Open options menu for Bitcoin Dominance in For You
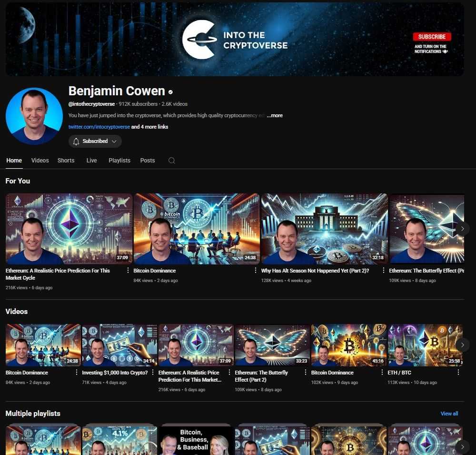This screenshot has width=476, height=455. (x=256, y=271)
